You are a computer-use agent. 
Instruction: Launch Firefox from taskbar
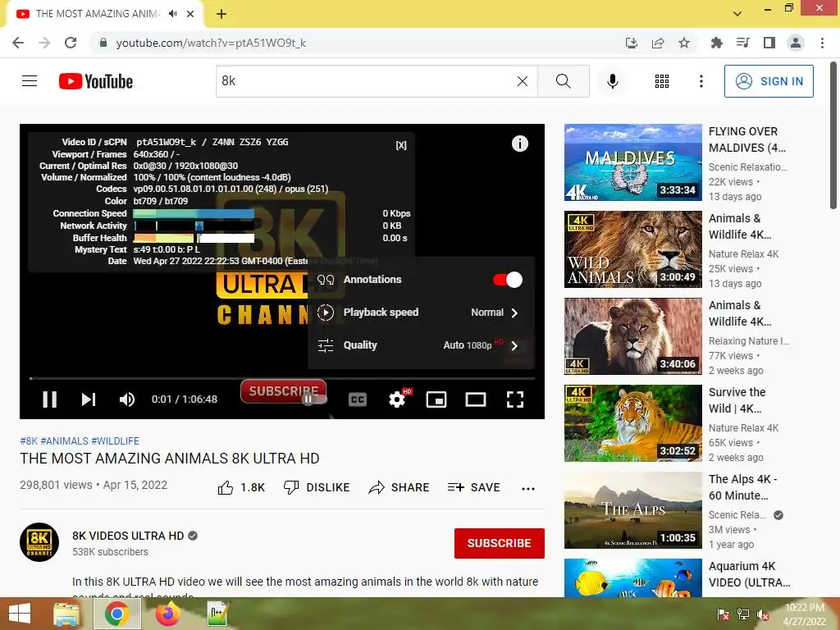pos(167,614)
